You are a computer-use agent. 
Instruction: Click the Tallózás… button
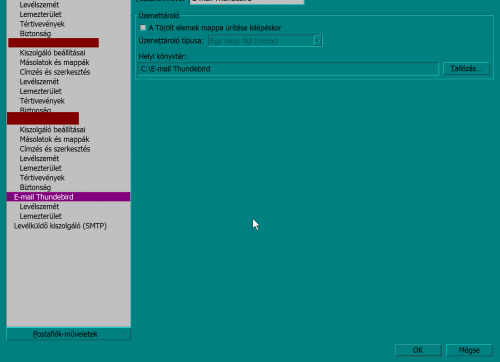tap(466, 69)
